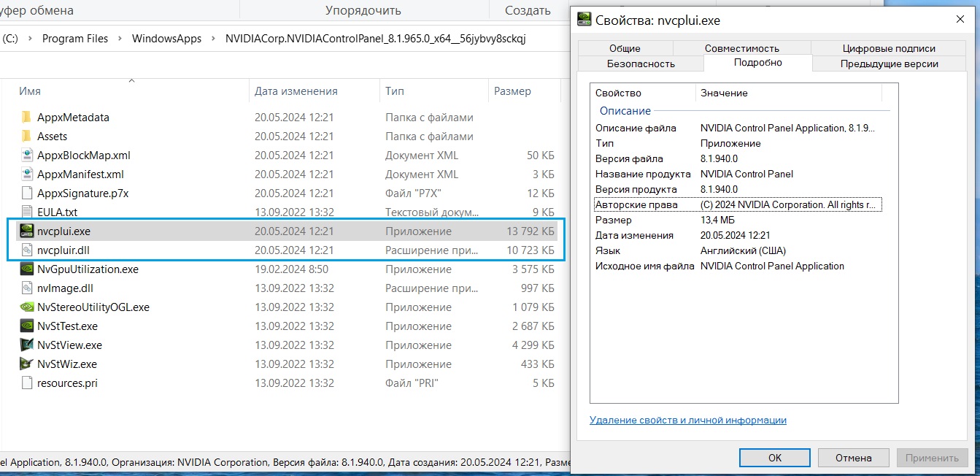Click the AppxSignature.p7x file icon
This screenshot has width=980, height=476.
pos(26,193)
